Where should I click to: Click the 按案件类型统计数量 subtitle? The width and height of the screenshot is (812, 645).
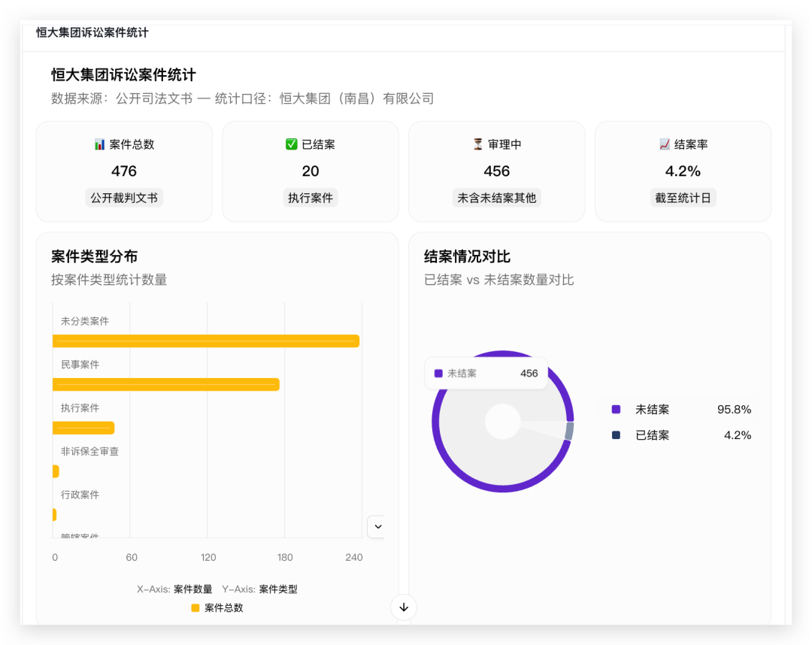(109, 280)
